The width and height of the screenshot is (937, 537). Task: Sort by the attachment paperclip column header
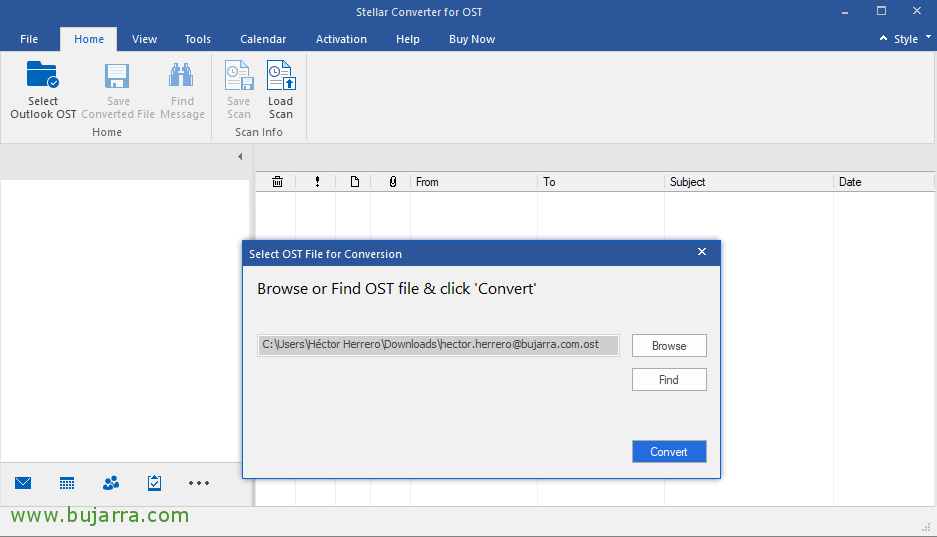393,182
